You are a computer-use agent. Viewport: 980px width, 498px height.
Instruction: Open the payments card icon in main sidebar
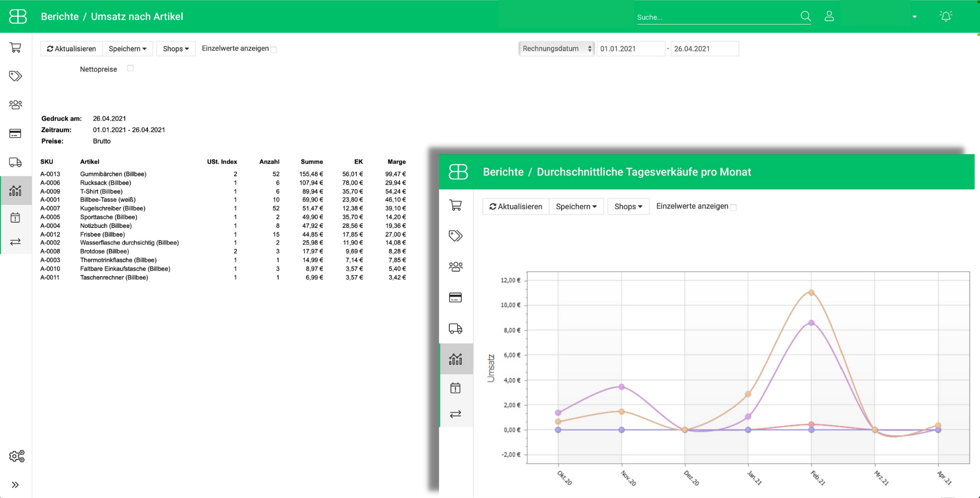(x=16, y=133)
